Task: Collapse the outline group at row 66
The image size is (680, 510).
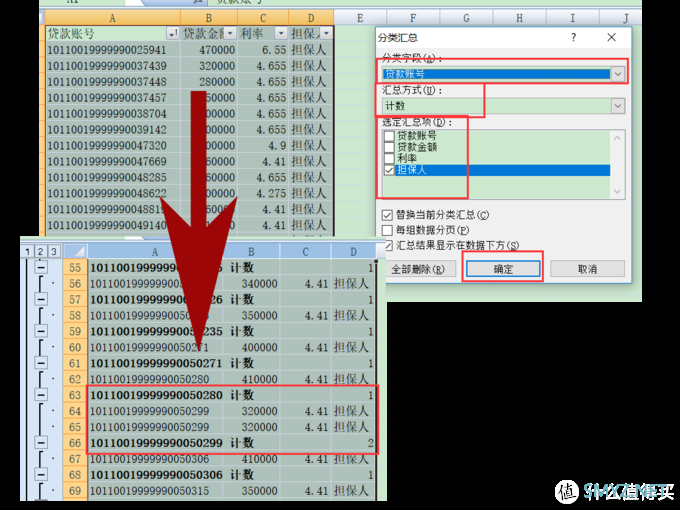Action: 41,443
